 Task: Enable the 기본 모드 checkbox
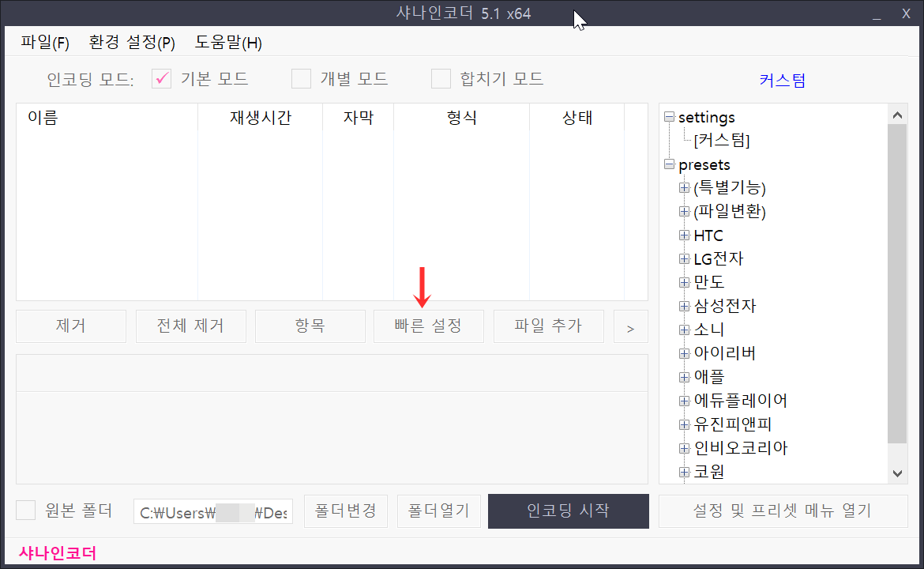tap(161, 78)
